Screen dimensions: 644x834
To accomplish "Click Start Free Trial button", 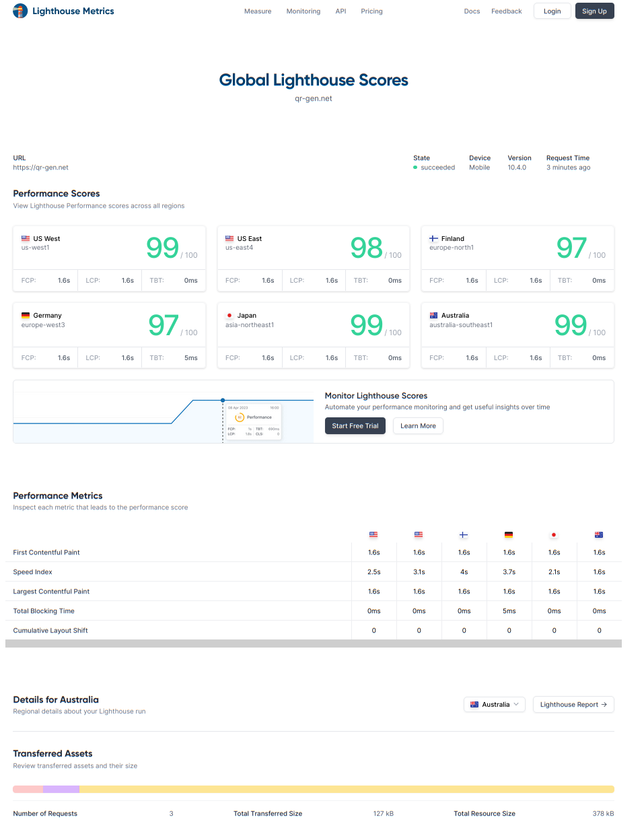I will pyautogui.click(x=355, y=426).
